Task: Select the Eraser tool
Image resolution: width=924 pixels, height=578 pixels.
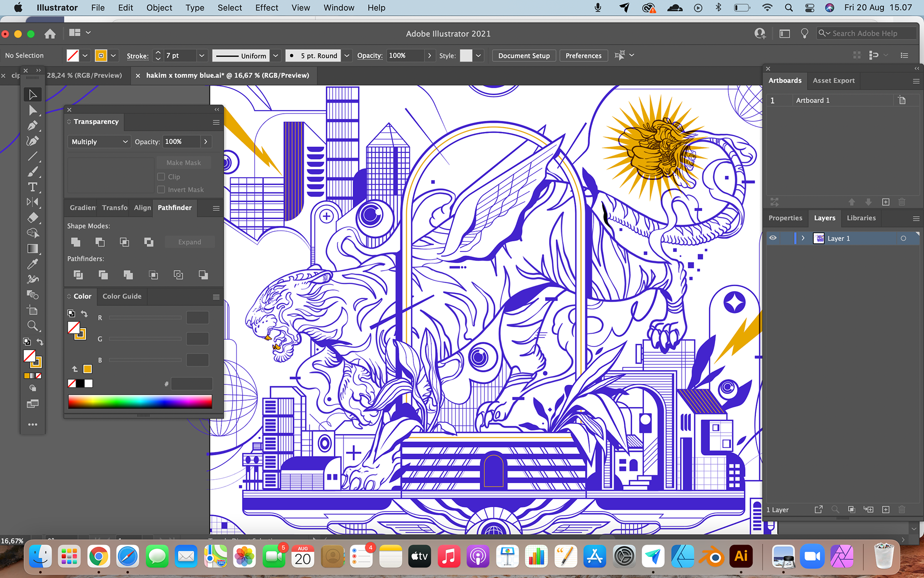Action: pyautogui.click(x=33, y=218)
